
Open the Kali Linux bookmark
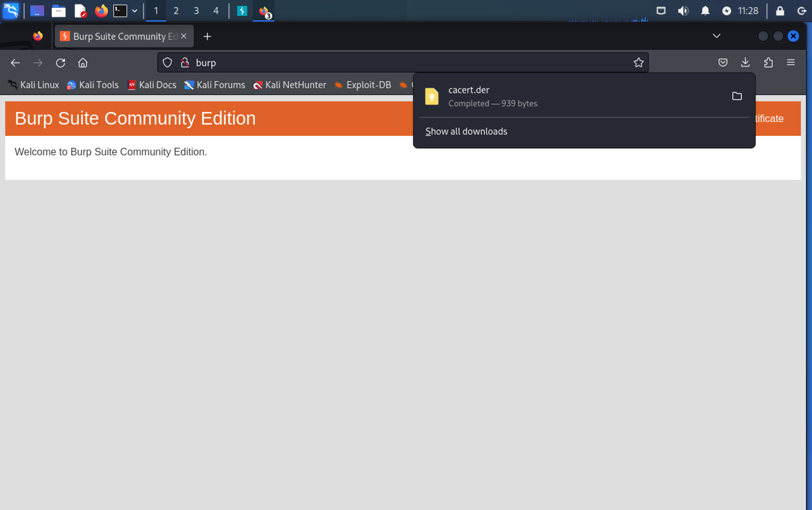[33, 85]
